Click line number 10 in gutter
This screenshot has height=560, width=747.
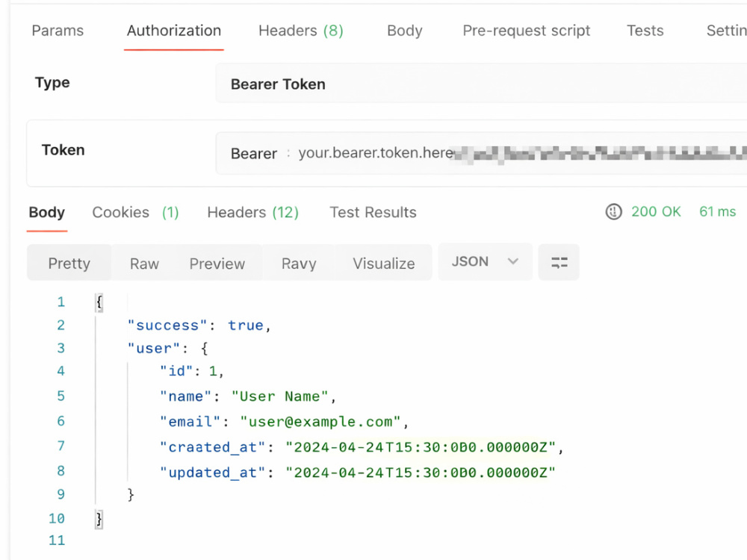click(56, 518)
